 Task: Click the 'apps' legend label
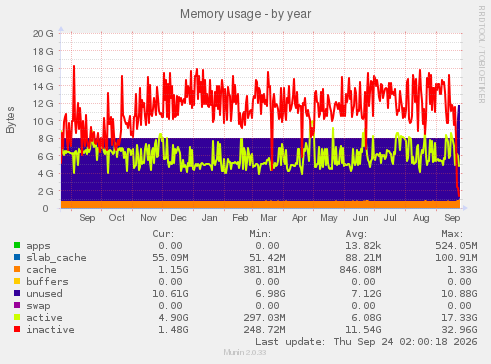38,246
